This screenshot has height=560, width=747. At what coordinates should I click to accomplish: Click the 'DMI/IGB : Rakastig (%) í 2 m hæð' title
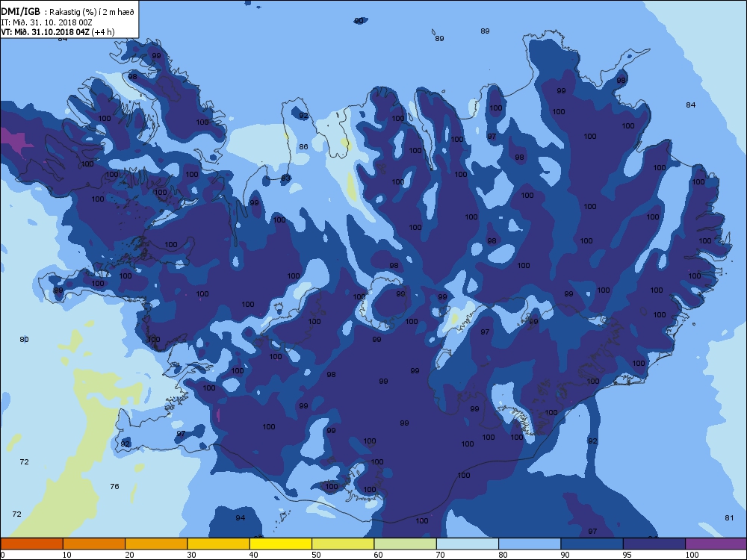coord(68,12)
